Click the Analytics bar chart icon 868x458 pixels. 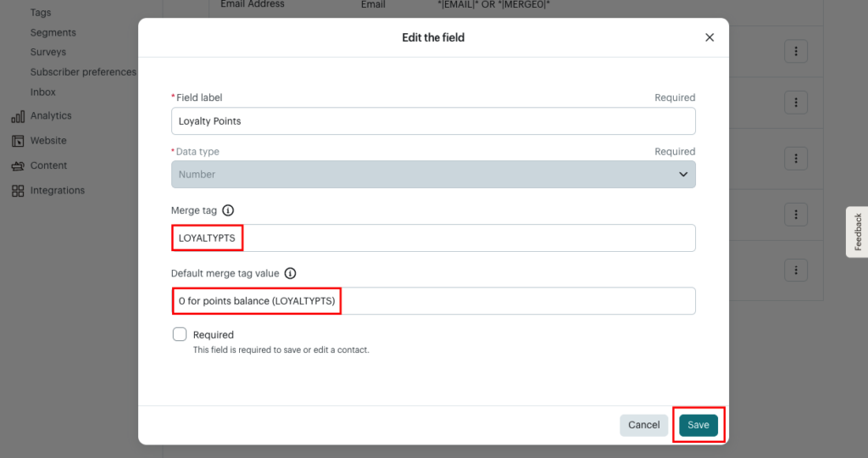click(x=18, y=116)
